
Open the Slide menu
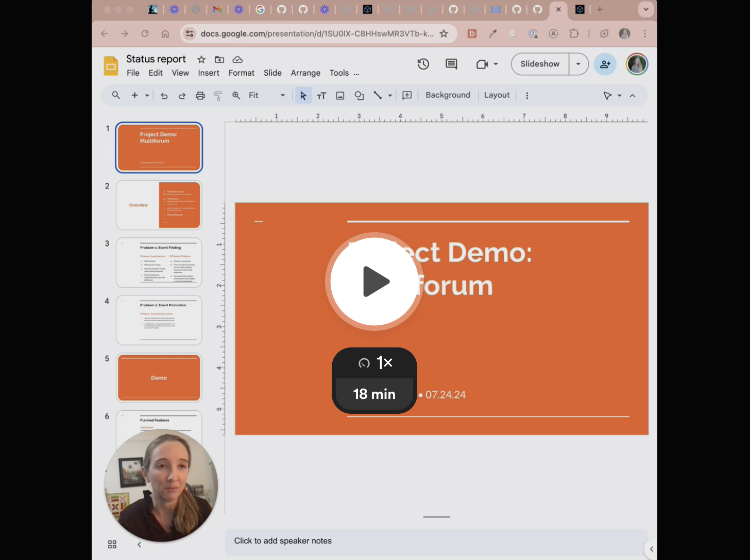(x=272, y=73)
